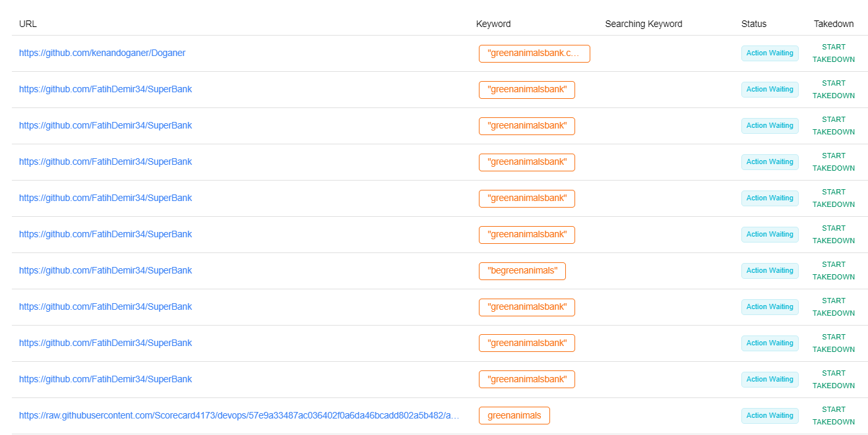Select Action Waiting status for Doganer row
This screenshot has height=435, width=868.
[x=770, y=53]
